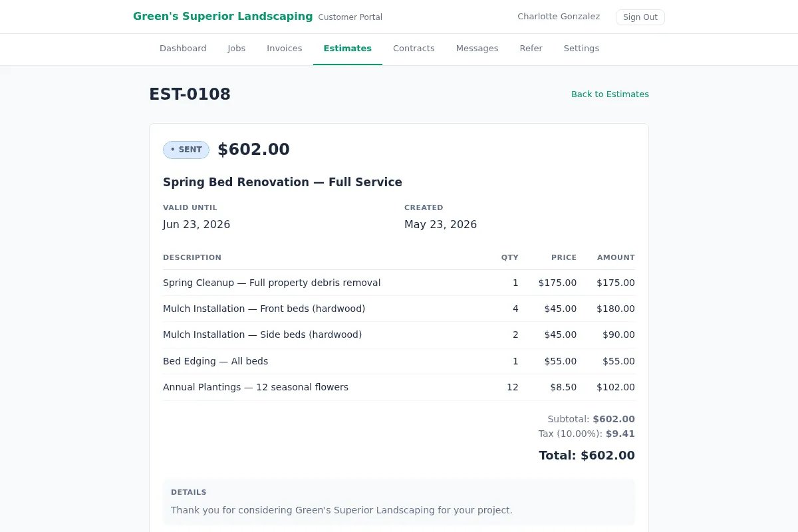Click the DESCRIPTION column header
Screen dimensions: 798x532
(192, 257)
